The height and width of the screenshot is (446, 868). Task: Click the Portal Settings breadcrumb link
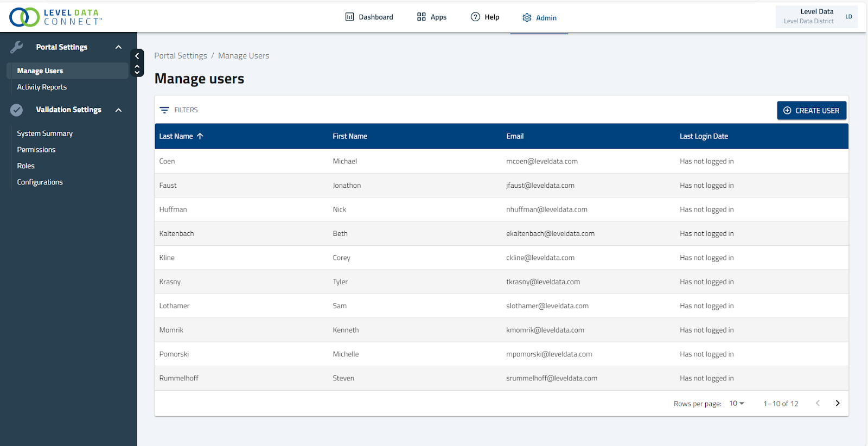click(181, 56)
